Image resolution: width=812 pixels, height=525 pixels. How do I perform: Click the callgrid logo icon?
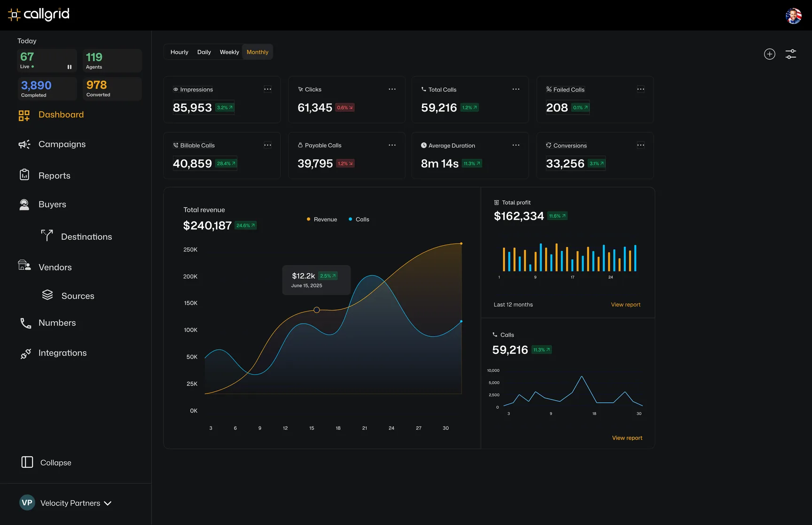(x=14, y=15)
